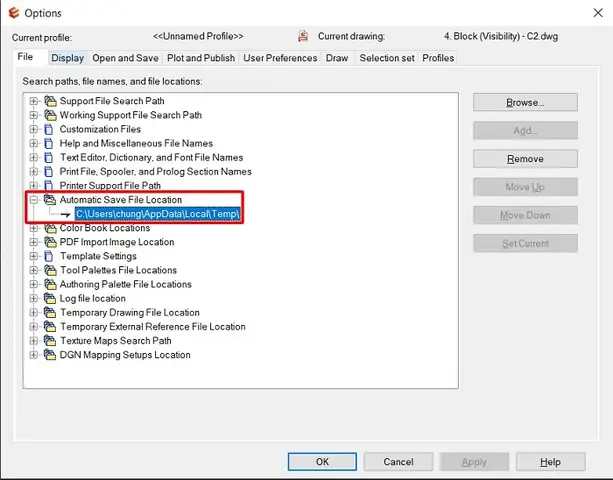Select Authoring Palette File Locations text
This screenshot has width=613, height=480.
[x=125, y=284]
